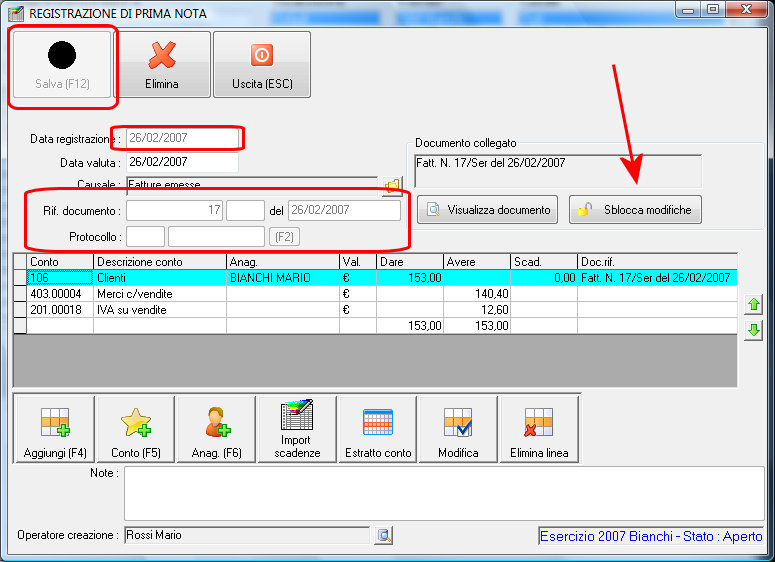Click the Dare column header
The width and height of the screenshot is (775, 562).
[410, 262]
